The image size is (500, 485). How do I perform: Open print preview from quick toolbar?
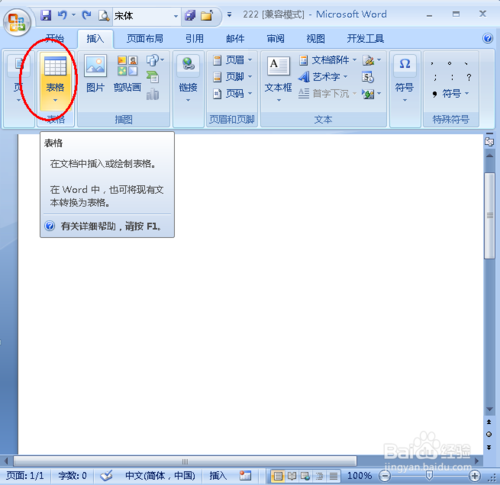point(104,15)
